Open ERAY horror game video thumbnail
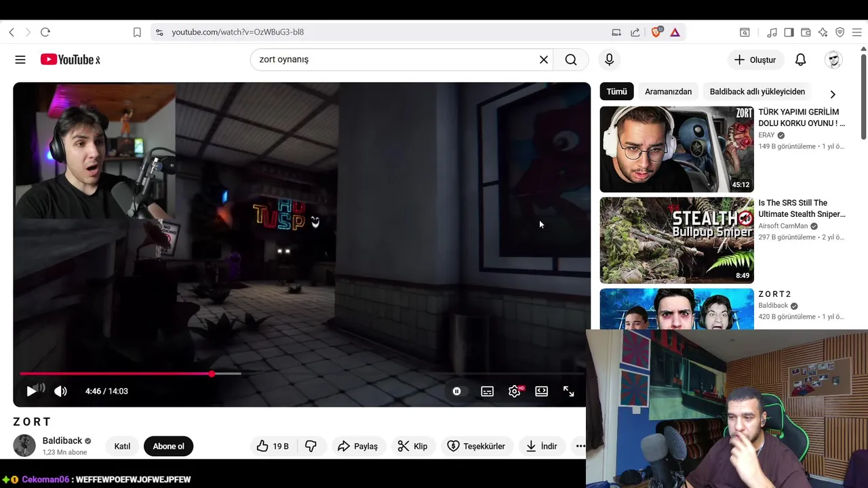Image resolution: width=868 pixels, height=488 pixels. click(x=677, y=149)
